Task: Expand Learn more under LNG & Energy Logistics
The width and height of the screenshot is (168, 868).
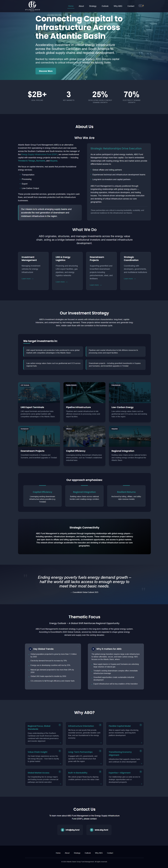Action: 61,282
